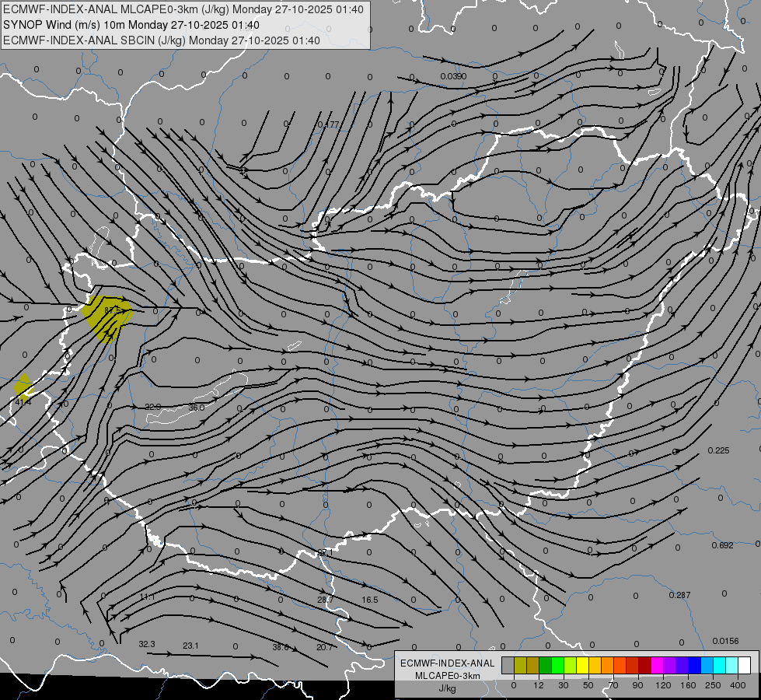Click the '120' value on the legend scale
Viewport: 761px width, 700px height.
(x=663, y=685)
